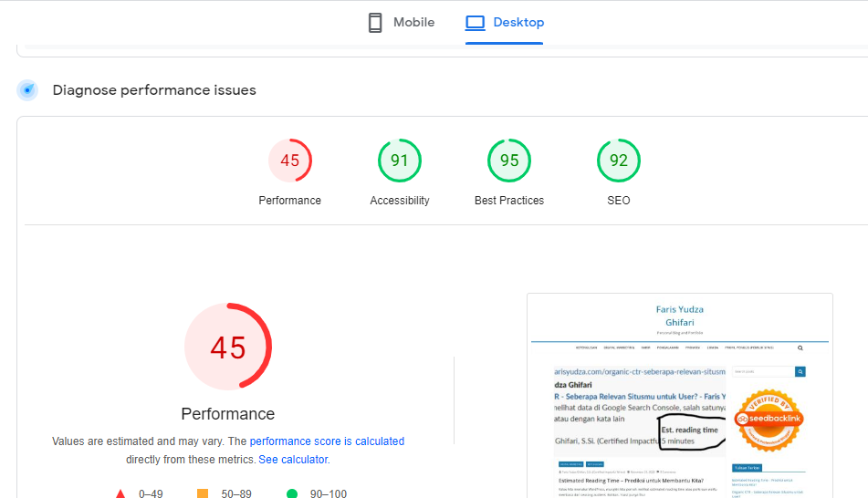Click the search field inside the page preview
The width and height of the screenshot is (868, 498).
pos(763,372)
